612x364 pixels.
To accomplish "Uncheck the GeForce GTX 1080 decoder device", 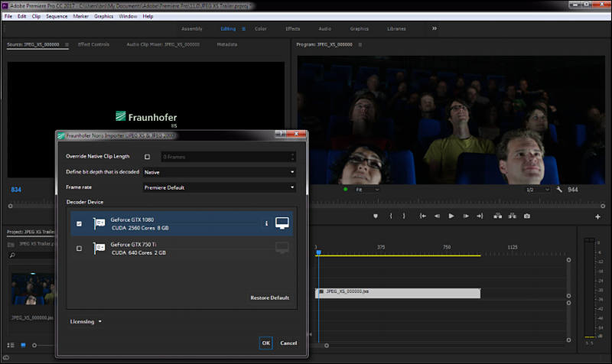I will coord(80,223).
